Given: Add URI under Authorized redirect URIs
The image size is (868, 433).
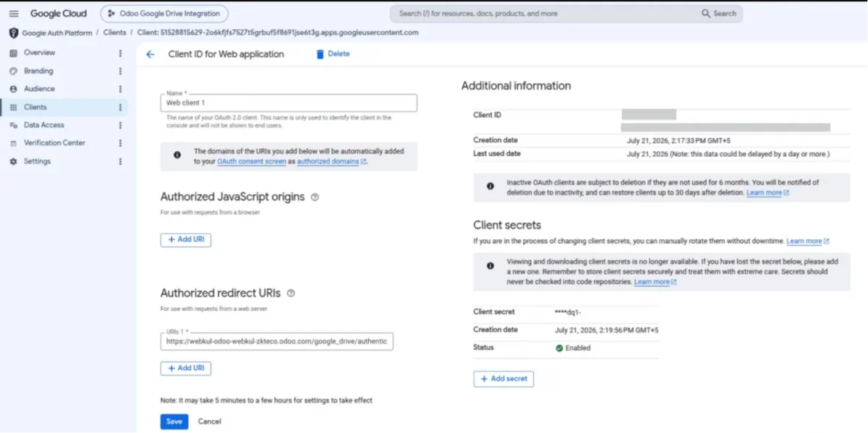Looking at the screenshot, I should [186, 368].
